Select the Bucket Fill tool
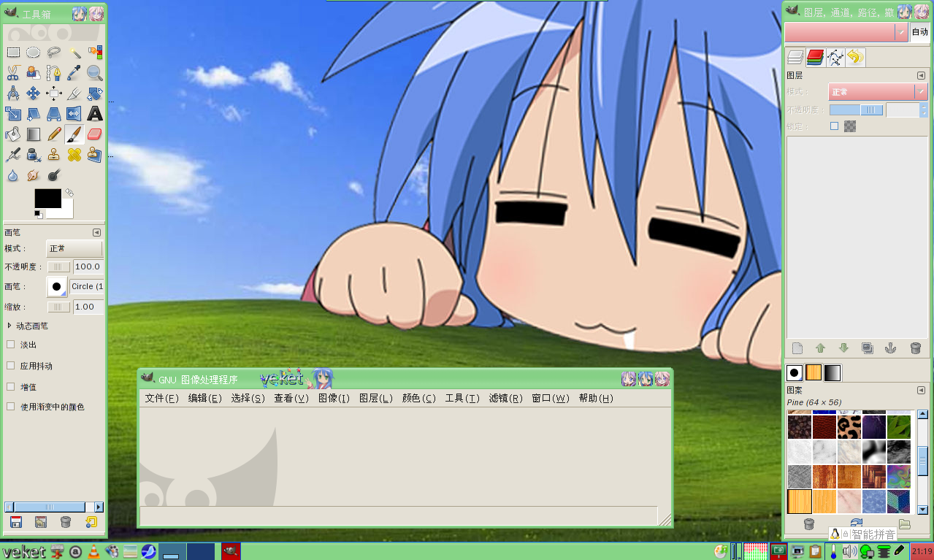Screen dimensions: 934x560 (x=12, y=134)
